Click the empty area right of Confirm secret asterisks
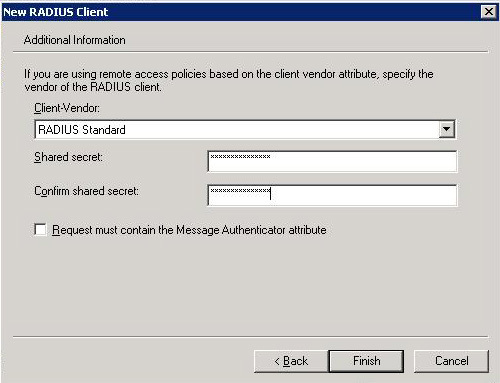This screenshot has height=383, width=500. [363, 195]
